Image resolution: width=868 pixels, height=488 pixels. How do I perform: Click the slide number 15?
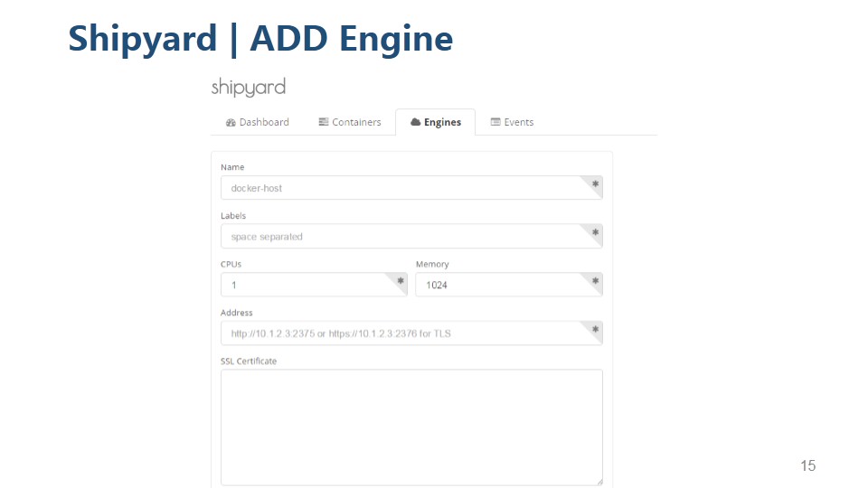click(807, 466)
